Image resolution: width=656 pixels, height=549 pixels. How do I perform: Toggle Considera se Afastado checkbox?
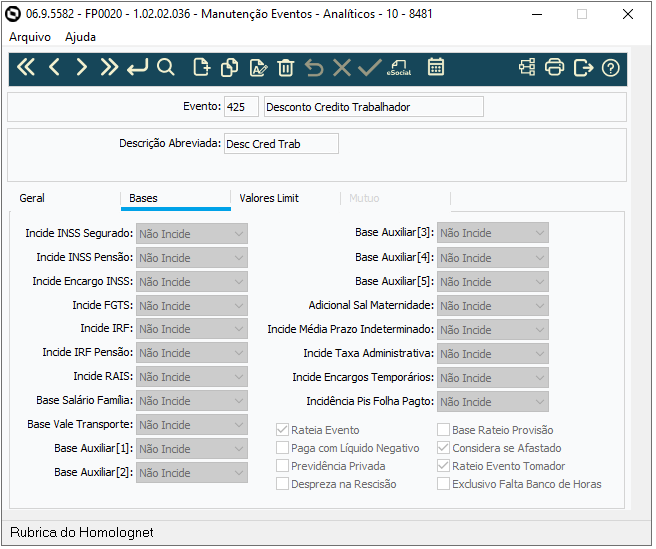click(443, 448)
